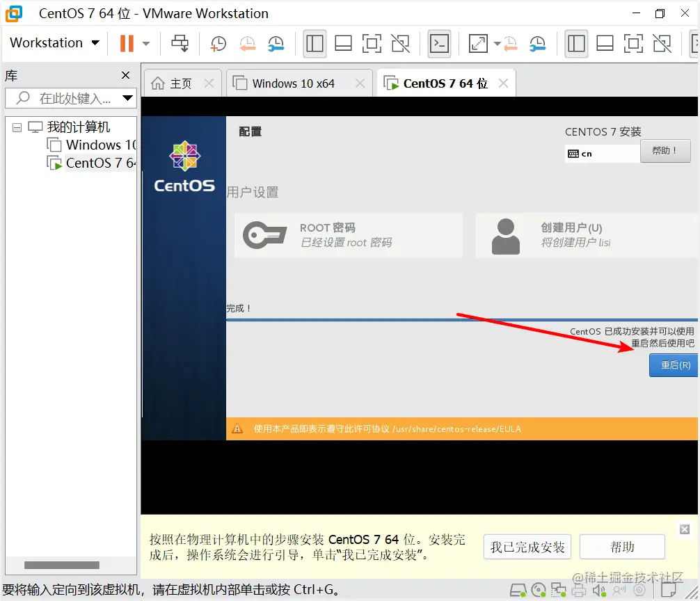Open the console view terminal icon
The height and width of the screenshot is (601, 700).
pos(439,43)
